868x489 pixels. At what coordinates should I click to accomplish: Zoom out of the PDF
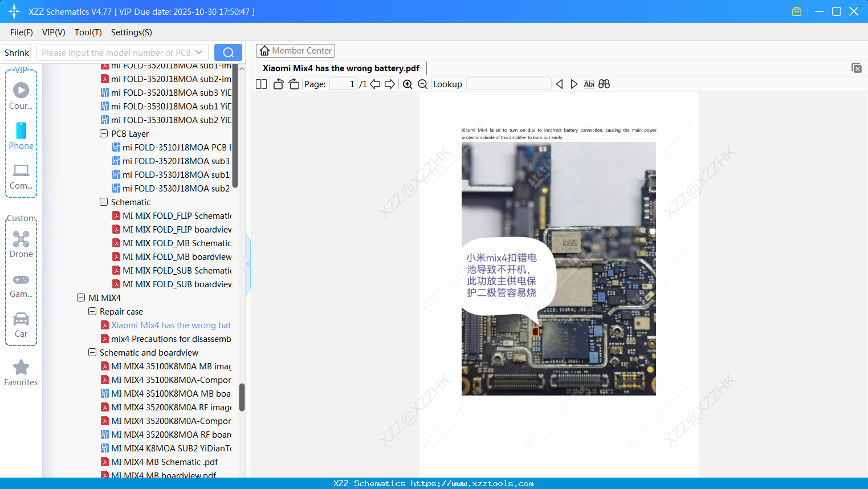pos(422,84)
